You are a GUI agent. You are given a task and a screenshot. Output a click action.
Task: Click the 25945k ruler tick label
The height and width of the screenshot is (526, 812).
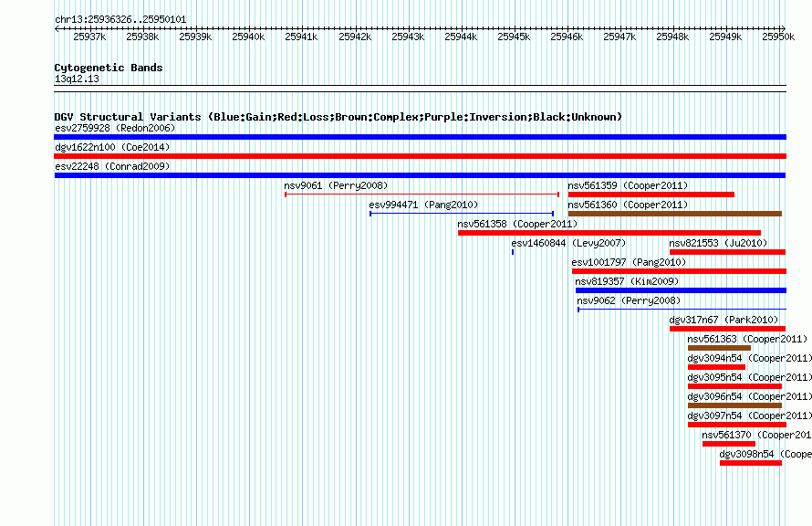(514, 37)
